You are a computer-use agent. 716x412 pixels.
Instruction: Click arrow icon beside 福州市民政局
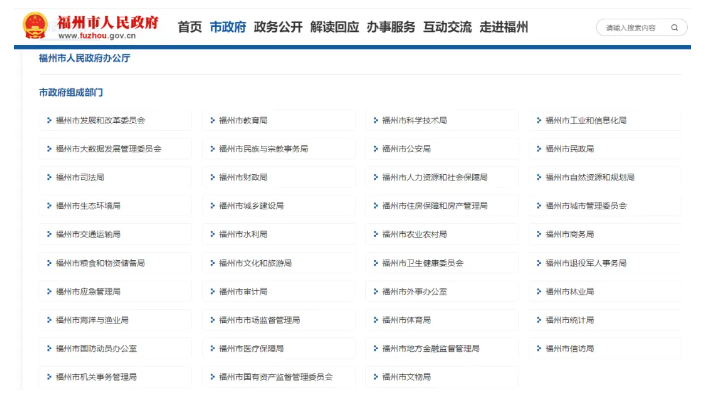[x=539, y=149]
